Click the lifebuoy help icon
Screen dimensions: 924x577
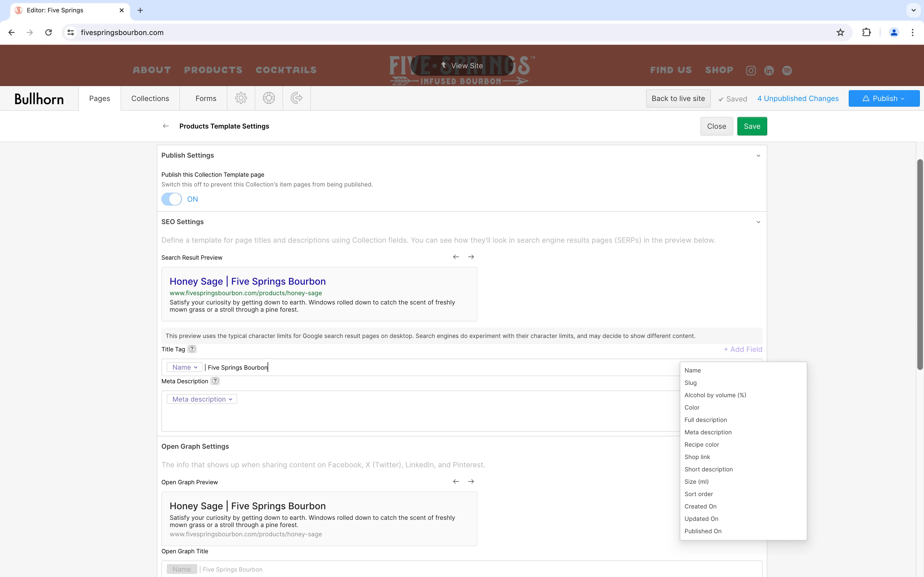(x=269, y=98)
